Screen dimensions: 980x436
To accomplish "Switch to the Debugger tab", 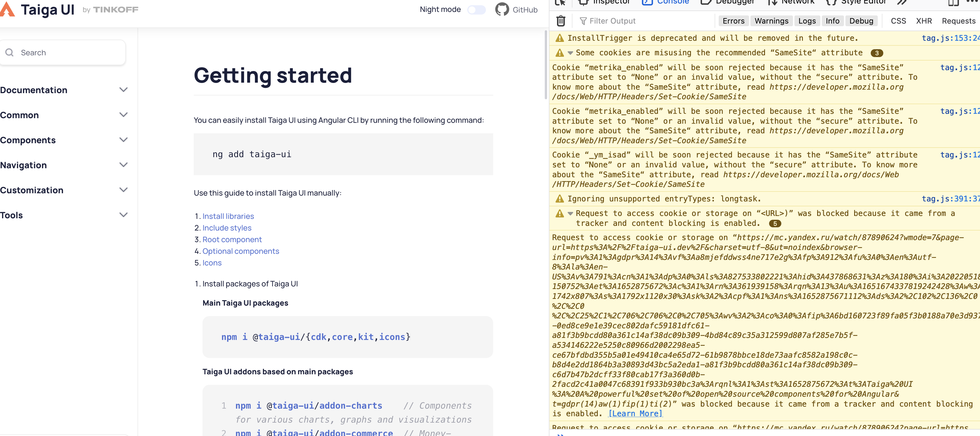I will click(x=728, y=2).
